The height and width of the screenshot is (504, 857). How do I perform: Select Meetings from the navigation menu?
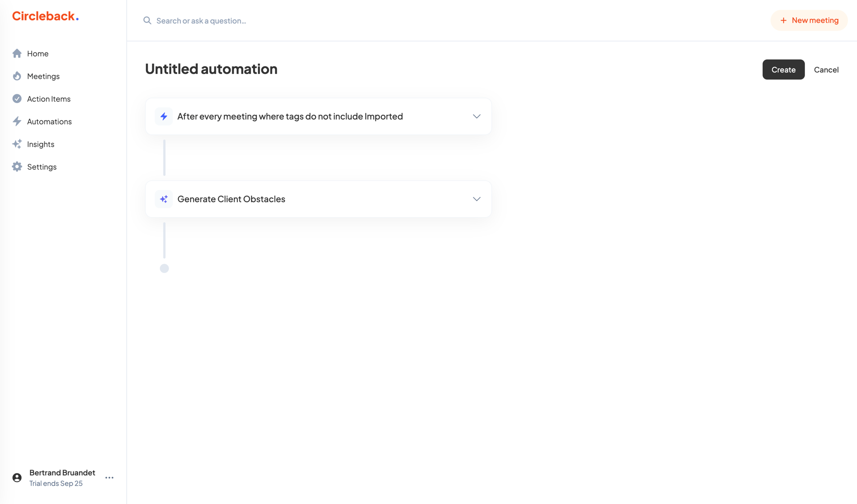[43, 76]
